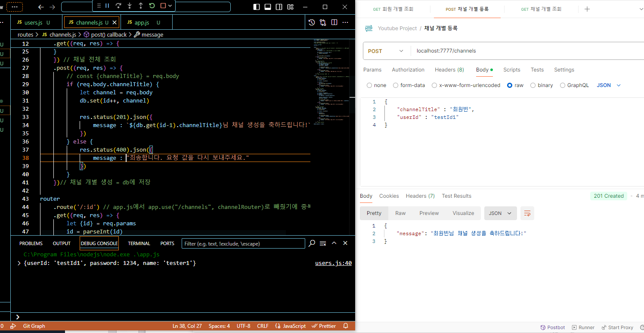Click the Step Into debug icon
The image size is (644, 333).
[x=130, y=6]
